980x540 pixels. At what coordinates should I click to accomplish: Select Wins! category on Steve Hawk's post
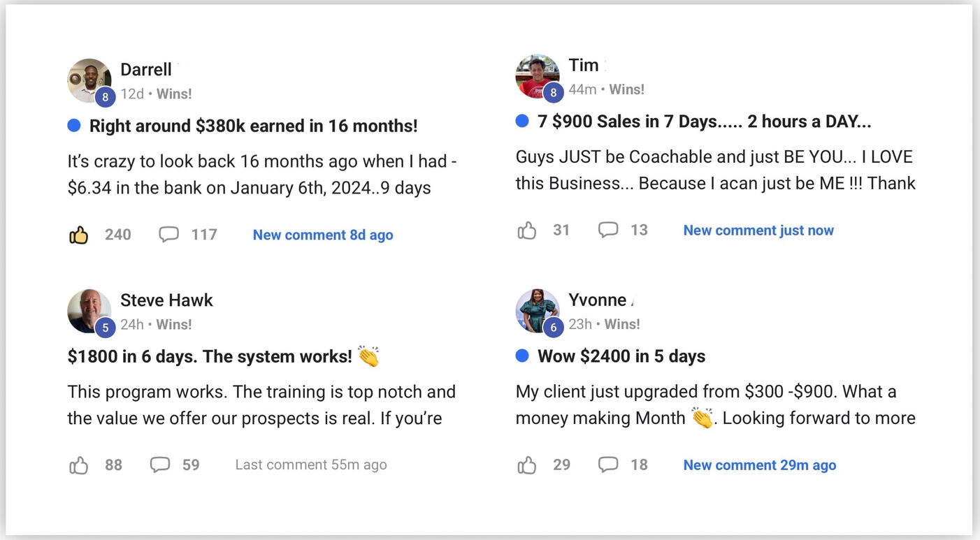[174, 324]
